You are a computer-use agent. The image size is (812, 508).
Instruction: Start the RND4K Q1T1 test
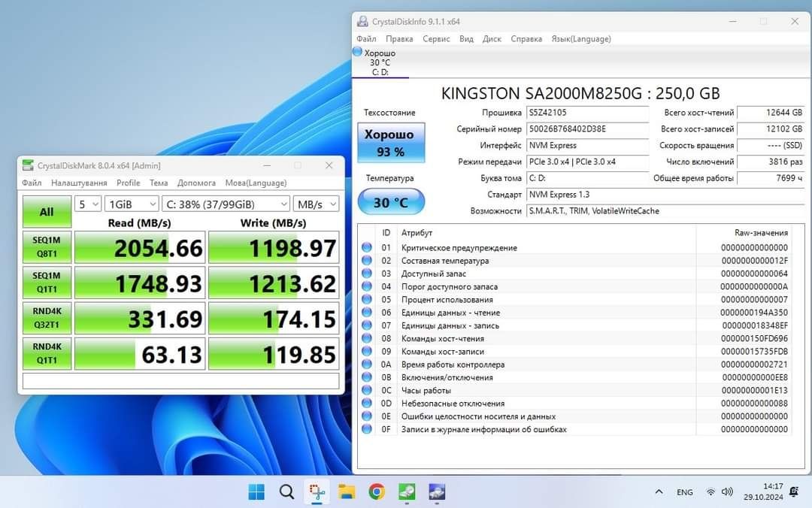coord(47,353)
